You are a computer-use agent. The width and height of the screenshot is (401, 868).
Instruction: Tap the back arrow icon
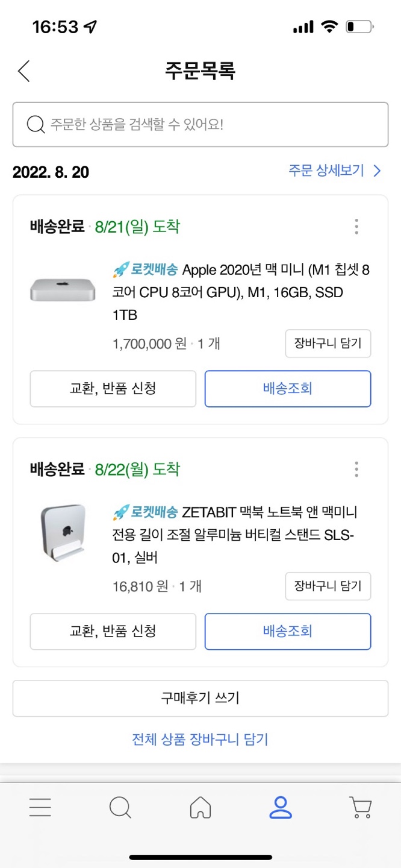[x=23, y=71]
